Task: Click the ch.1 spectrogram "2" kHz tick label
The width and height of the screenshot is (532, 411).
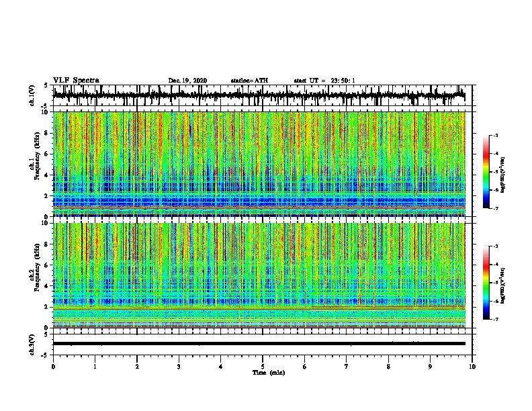Action: pyautogui.click(x=47, y=195)
